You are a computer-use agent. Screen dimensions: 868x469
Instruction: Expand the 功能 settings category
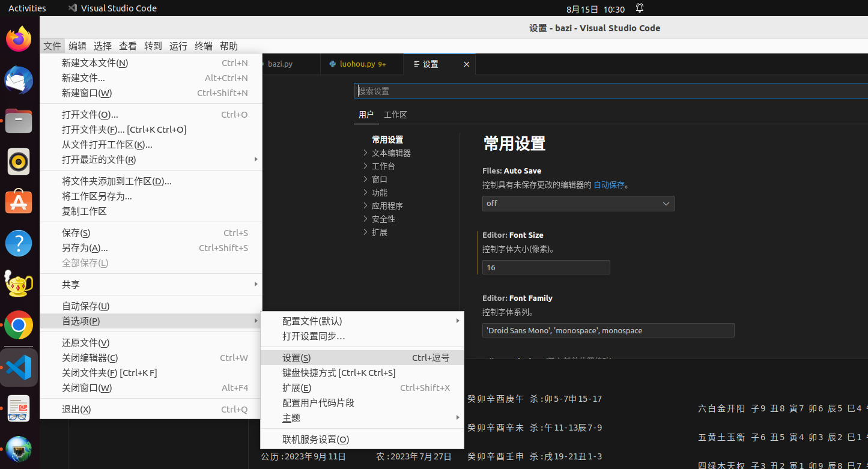click(365, 192)
